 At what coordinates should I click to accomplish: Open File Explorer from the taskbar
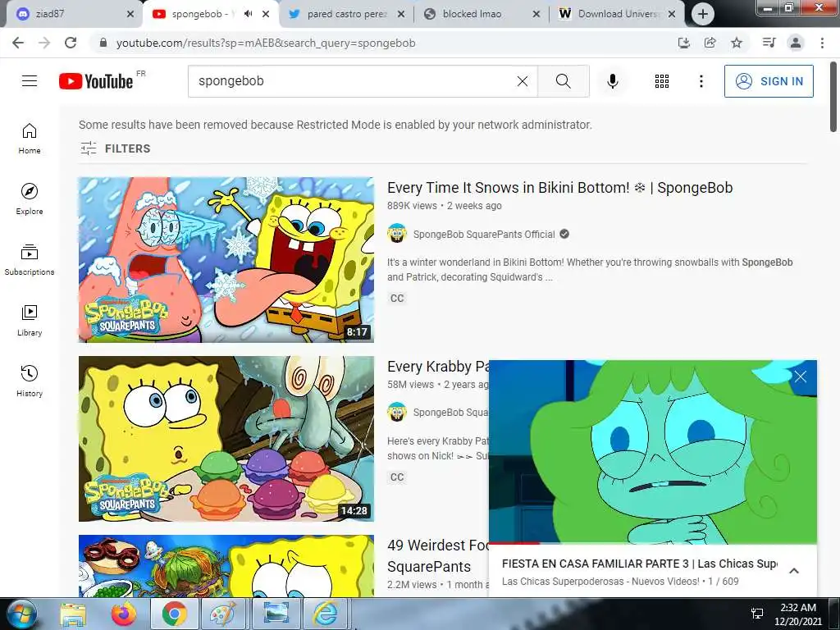point(73,614)
